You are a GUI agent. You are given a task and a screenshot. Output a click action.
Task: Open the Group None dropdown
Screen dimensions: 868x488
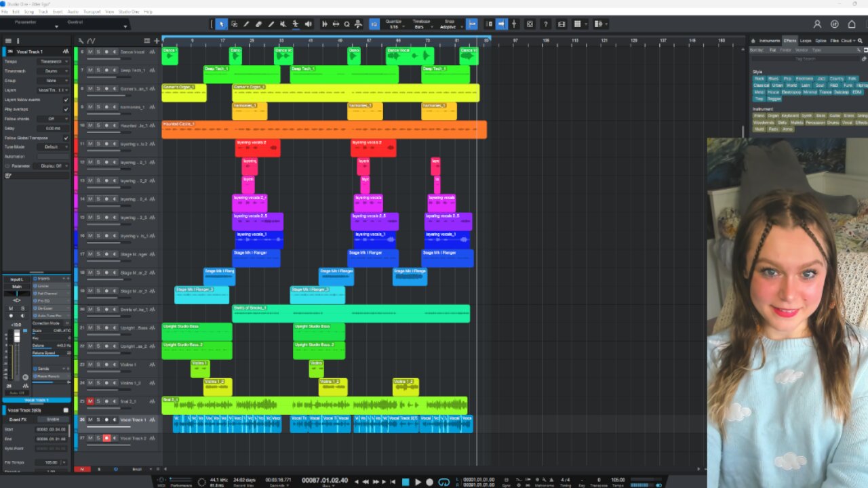53,81
